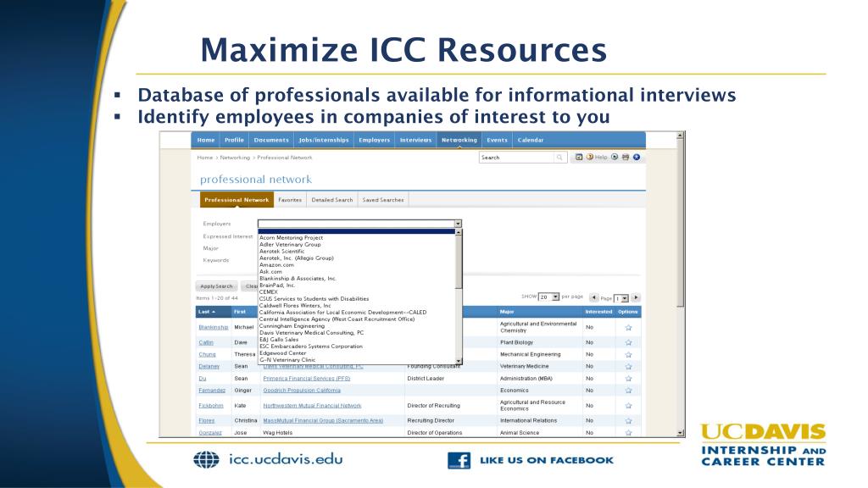Open the Interviews nav tab
Screen dimensions: 868x488
(x=415, y=140)
